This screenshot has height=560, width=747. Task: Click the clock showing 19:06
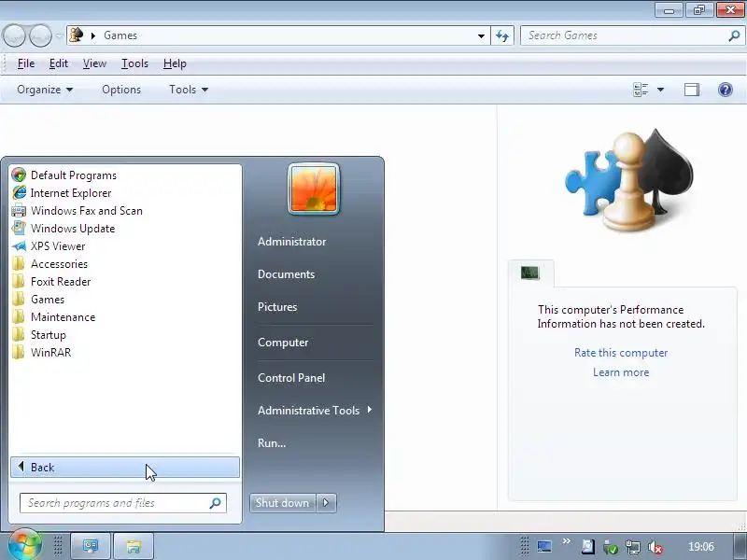pyautogui.click(x=700, y=546)
